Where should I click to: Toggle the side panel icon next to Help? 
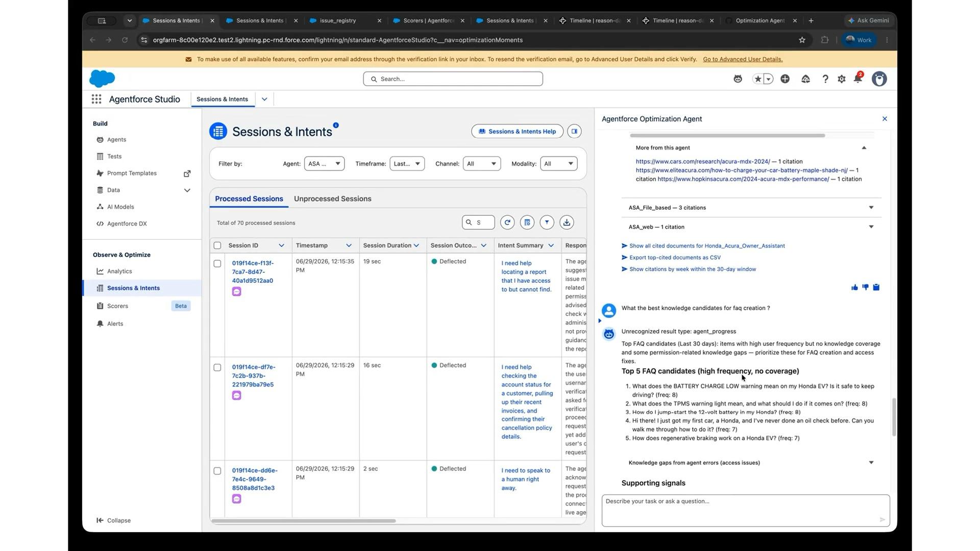click(574, 131)
